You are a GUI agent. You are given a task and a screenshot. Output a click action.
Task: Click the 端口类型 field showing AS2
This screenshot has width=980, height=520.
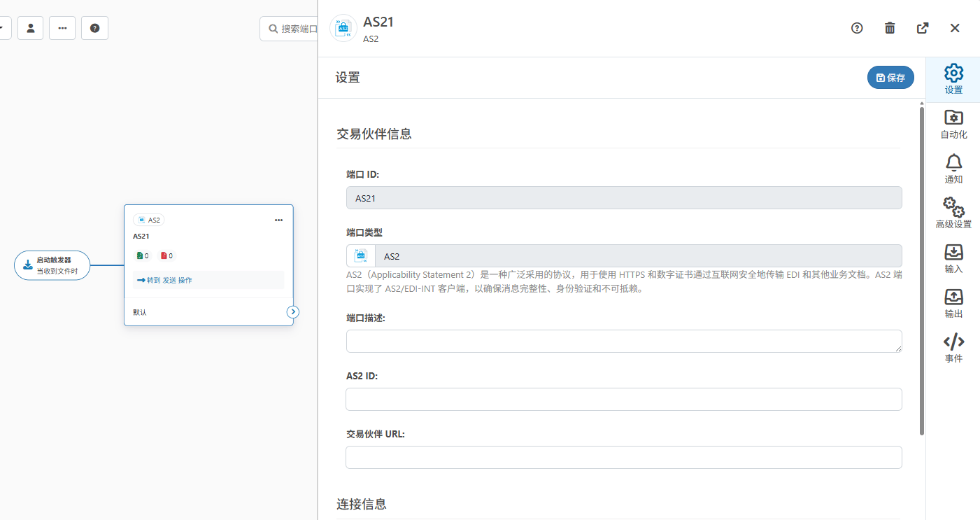click(x=639, y=256)
